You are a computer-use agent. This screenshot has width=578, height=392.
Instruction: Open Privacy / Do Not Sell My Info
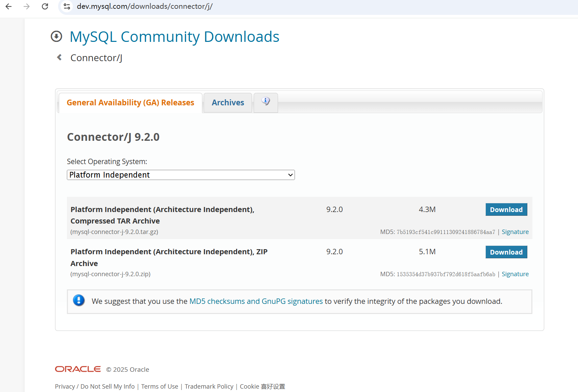[x=95, y=386]
